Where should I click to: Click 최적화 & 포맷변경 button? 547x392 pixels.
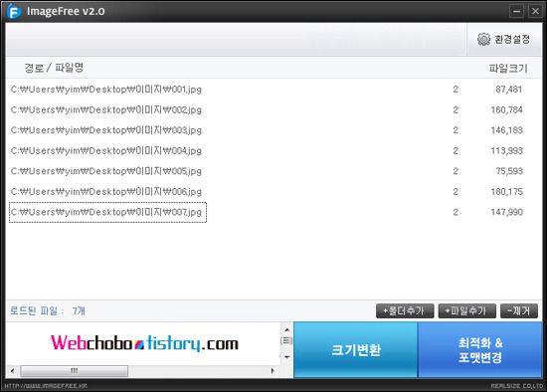pyautogui.click(x=480, y=350)
